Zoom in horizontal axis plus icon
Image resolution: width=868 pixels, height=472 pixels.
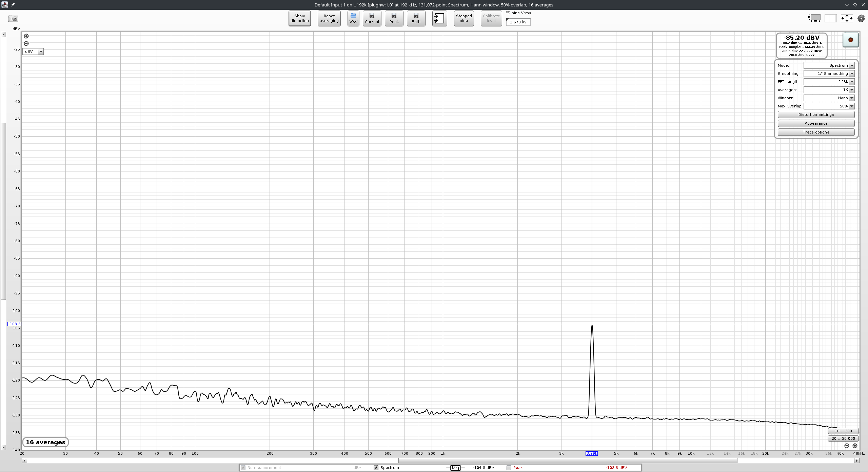pos(855,446)
